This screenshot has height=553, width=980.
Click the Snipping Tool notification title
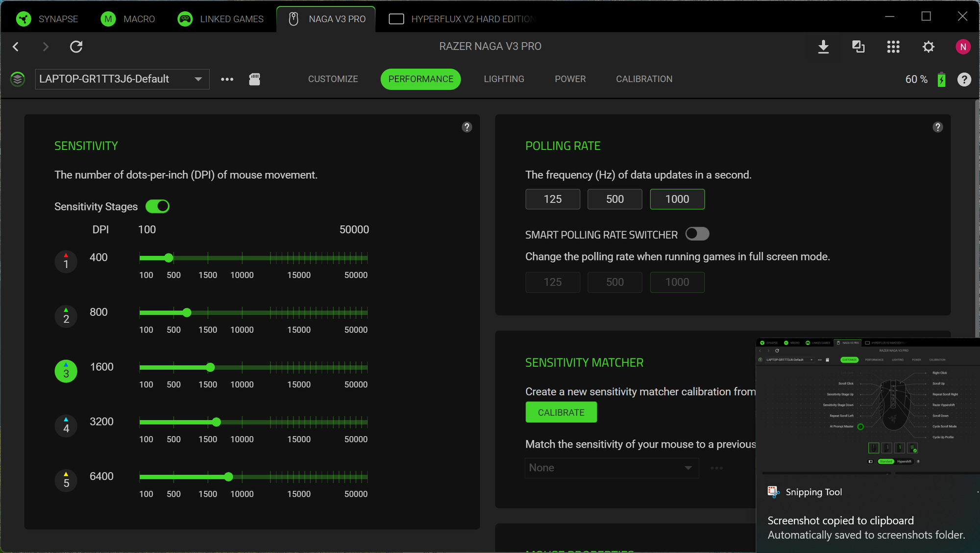pyautogui.click(x=813, y=492)
